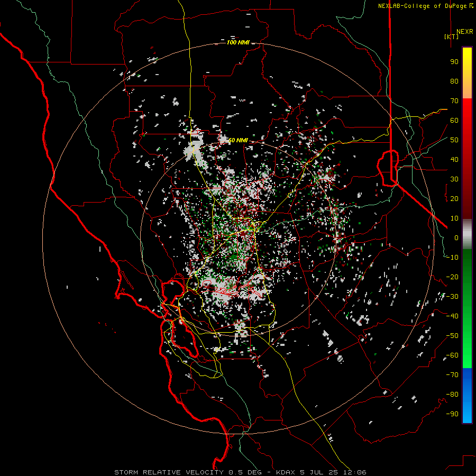Image resolution: width=476 pixels, height=476 pixels.
Task: Click the -90 value on the velocity scale
Action: coord(452,414)
